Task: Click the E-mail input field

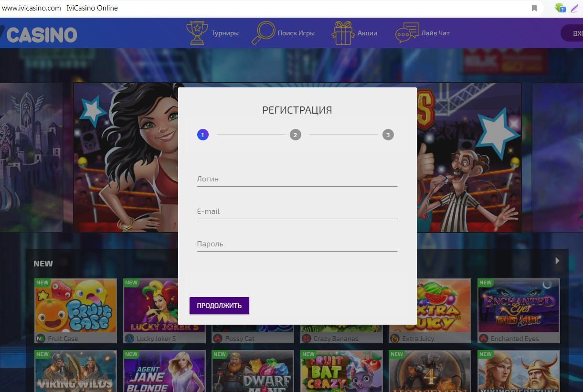Action: [x=297, y=212]
